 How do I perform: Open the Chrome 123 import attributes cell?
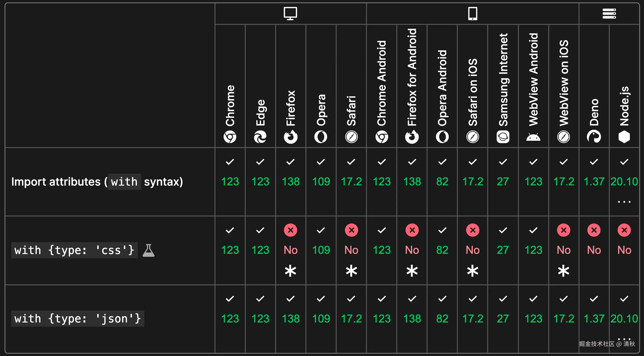(x=230, y=182)
